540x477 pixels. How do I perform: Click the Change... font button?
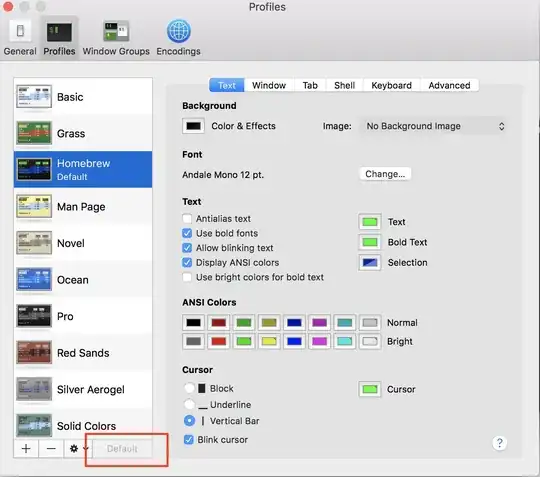[385, 174]
